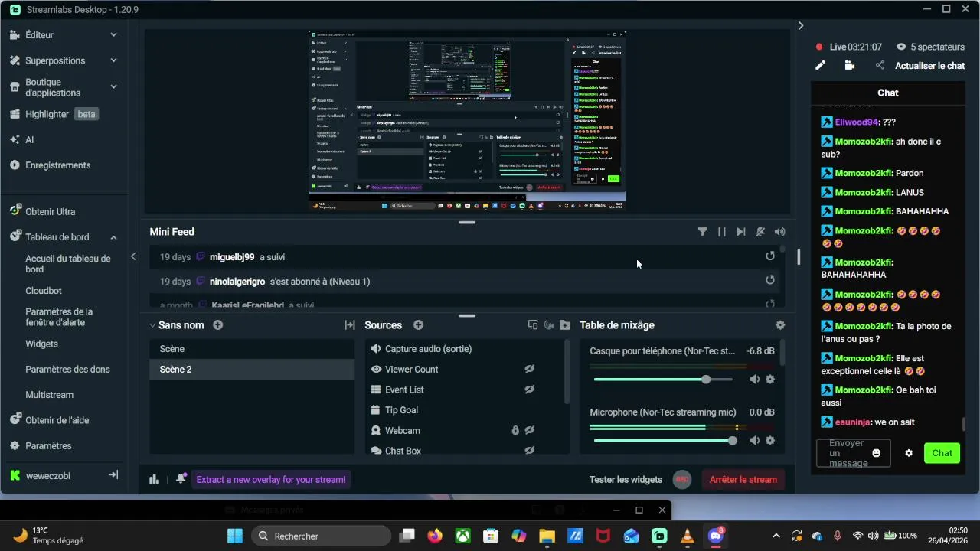Collapse the sidebar with the left arrow
This screenshot has width=980, height=551.
[133, 256]
